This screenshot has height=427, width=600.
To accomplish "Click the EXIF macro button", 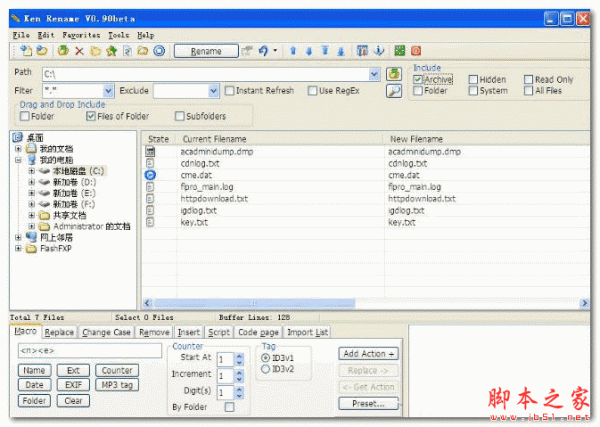I will (73, 385).
